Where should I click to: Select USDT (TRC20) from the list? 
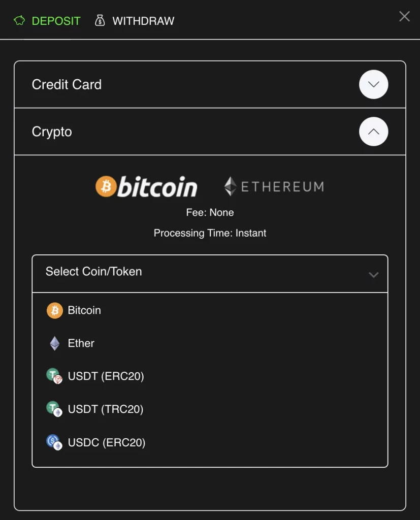[107, 409]
